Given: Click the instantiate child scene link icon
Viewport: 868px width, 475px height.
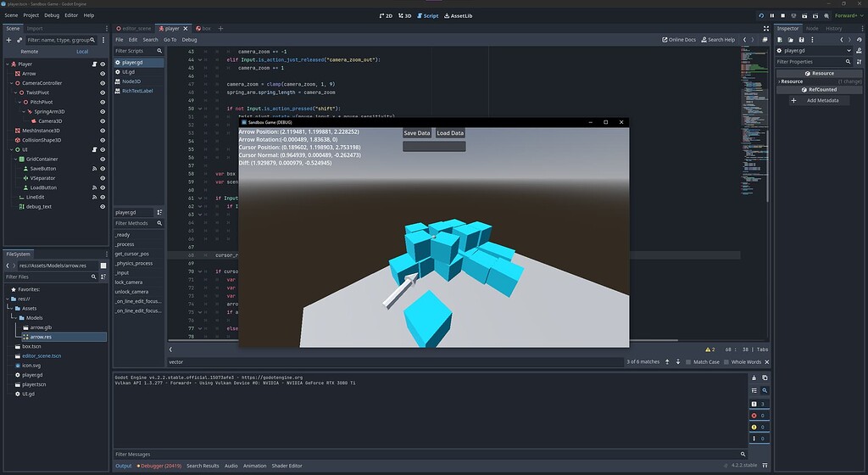Looking at the screenshot, I should click(19, 40).
